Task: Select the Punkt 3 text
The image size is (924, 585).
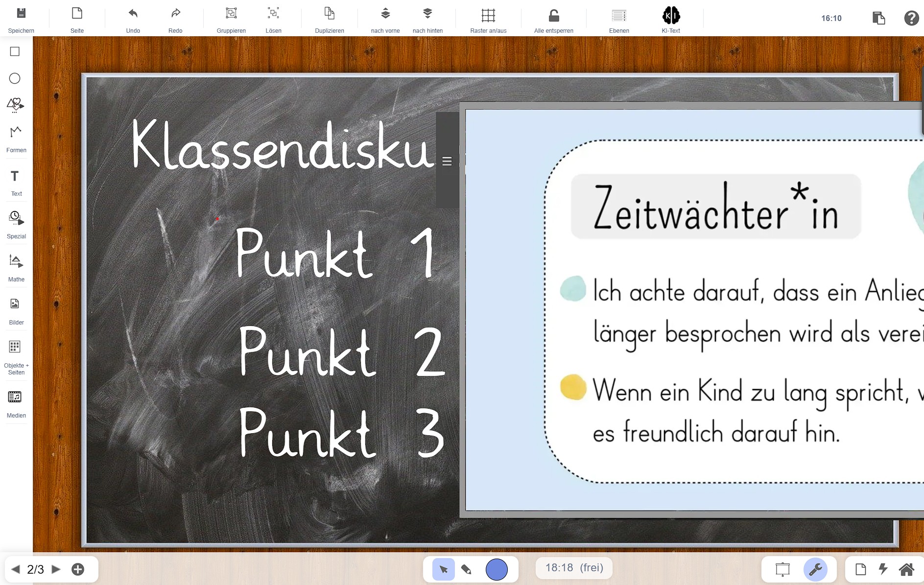Action: pos(342,433)
